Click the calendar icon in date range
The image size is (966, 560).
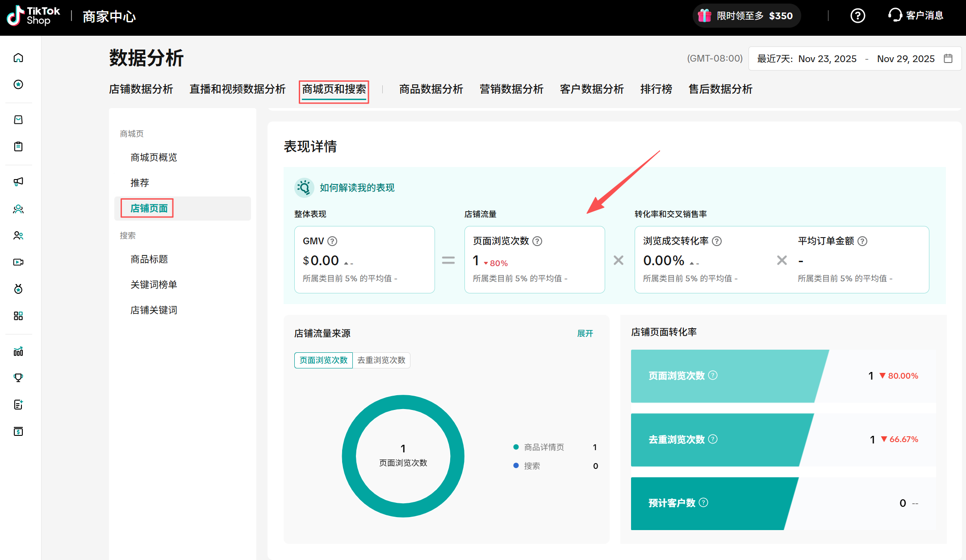click(x=948, y=59)
